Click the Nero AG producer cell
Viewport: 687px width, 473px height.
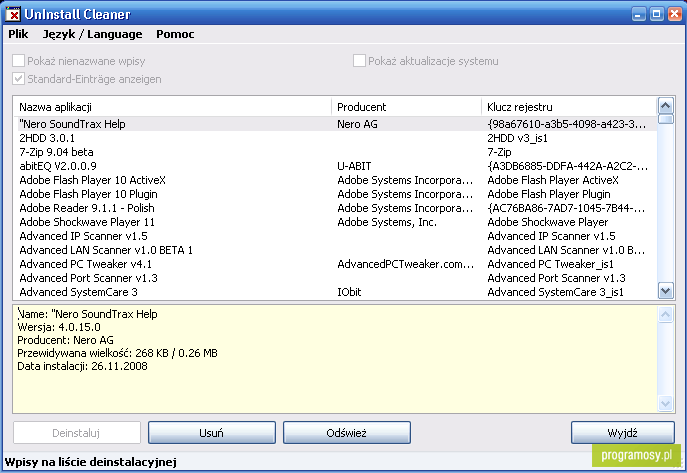[x=357, y=124]
